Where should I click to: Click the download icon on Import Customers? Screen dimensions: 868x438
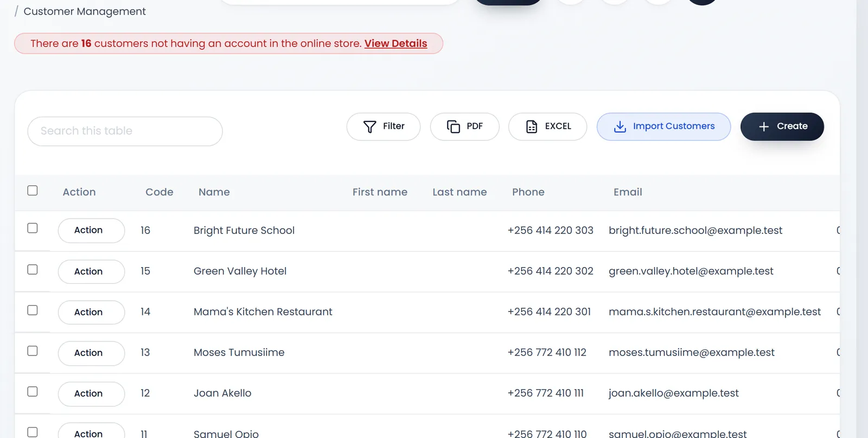(620, 126)
